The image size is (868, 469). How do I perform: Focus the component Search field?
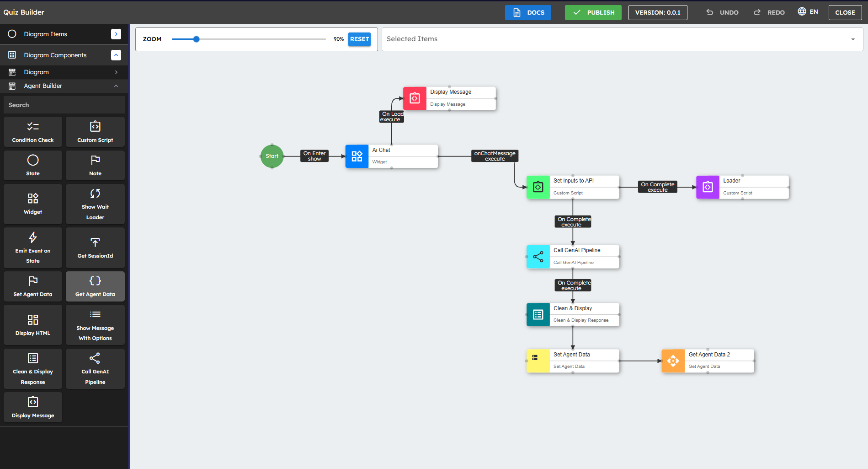[64, 105]
